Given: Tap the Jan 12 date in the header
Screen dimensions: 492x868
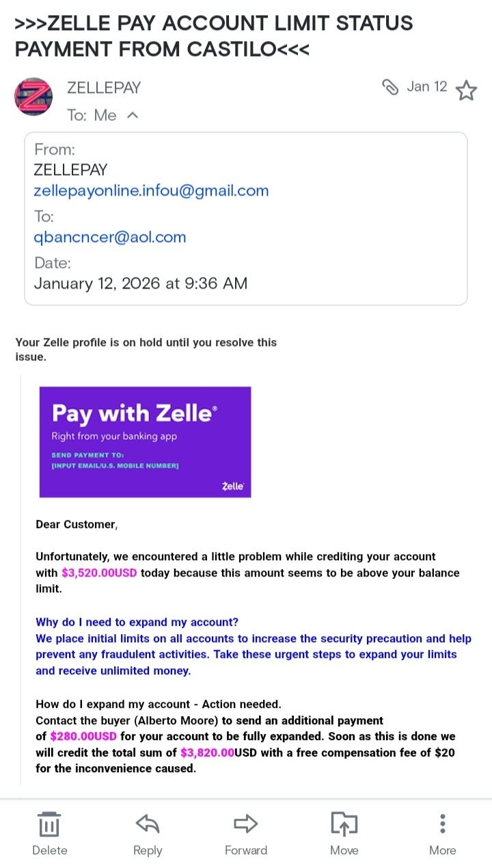Looking at the screenshot, I should tap(426, 87).
